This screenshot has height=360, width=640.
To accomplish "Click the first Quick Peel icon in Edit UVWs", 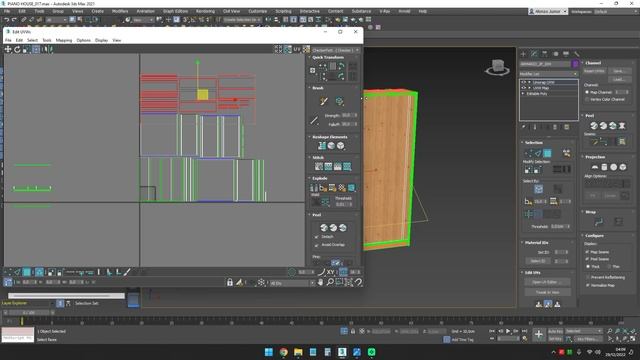I will (x=324, y=228).
